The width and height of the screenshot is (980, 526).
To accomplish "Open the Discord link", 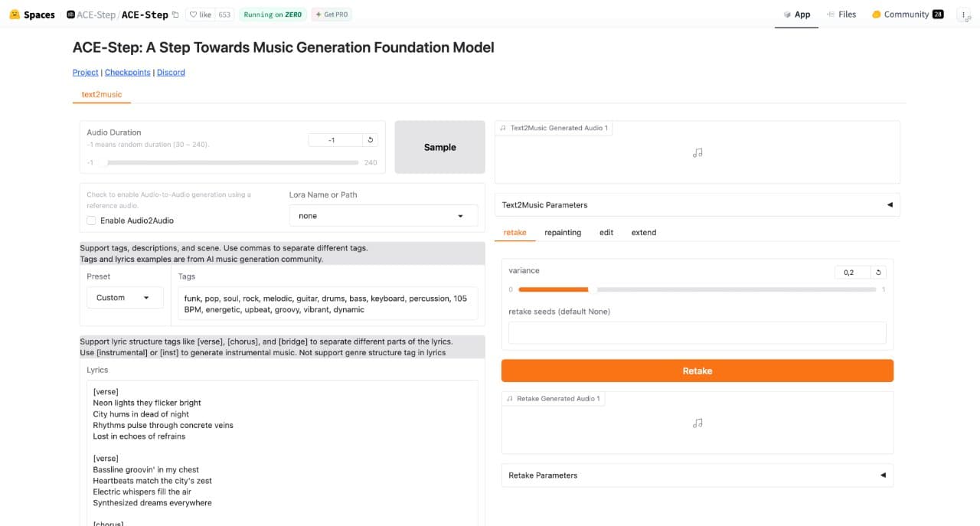I will [171, 72].
